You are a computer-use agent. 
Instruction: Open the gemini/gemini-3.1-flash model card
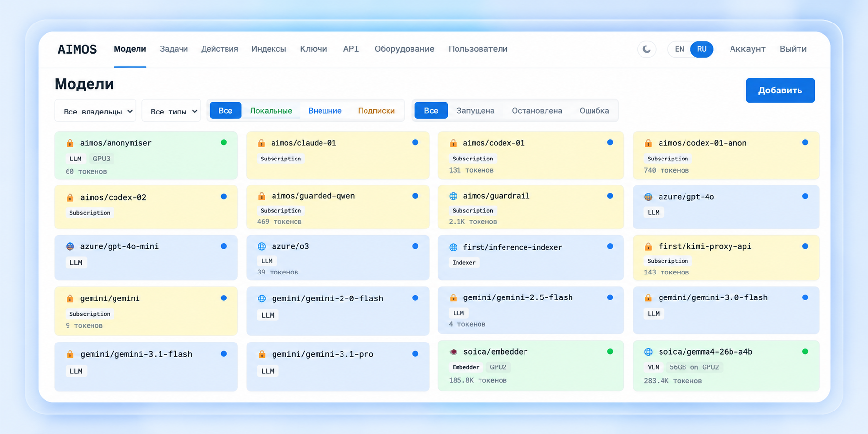(146, 366)
